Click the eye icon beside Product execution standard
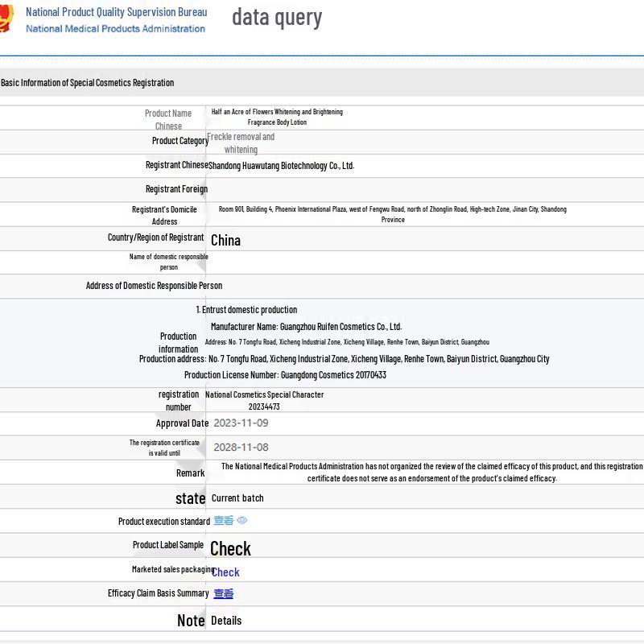Screen dimensions: 644x644 [x=242, y=521]
